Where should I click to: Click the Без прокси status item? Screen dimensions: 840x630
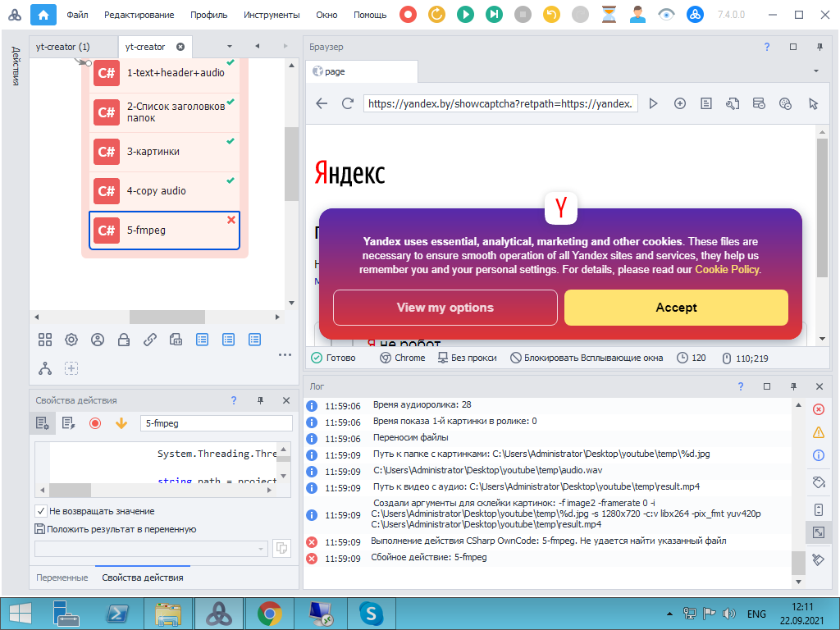pyautogui.click(x=467, y=358)
